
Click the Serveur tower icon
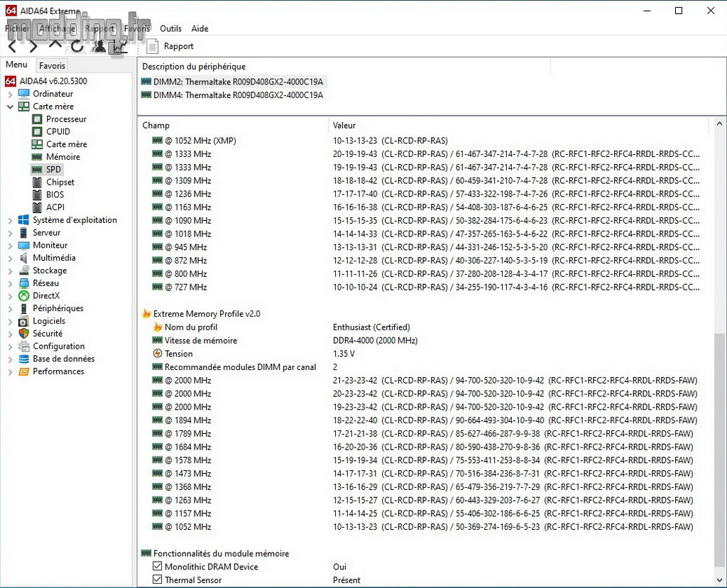pos(23,232)
